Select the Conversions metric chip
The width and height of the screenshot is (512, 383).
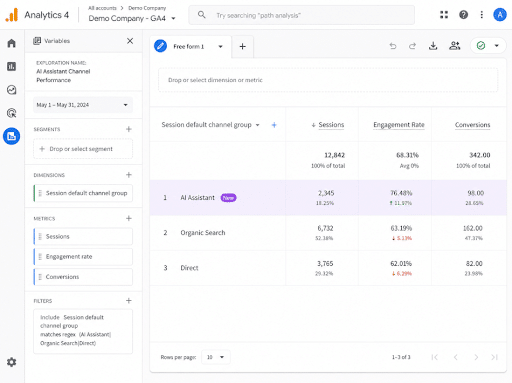pyautogui.click(x=83, y=277)
